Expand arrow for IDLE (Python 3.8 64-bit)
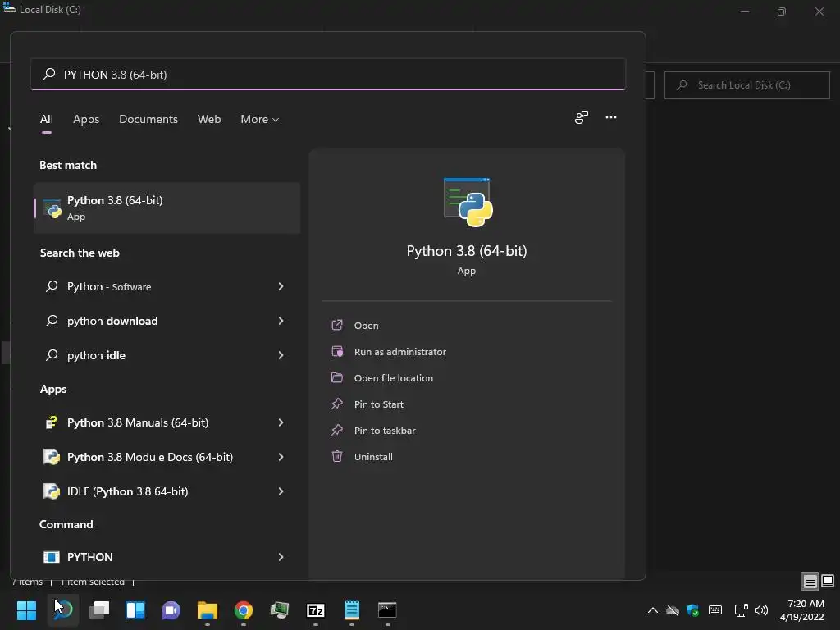The height and width of the screenshot is (630, 840). coord(281,491)
